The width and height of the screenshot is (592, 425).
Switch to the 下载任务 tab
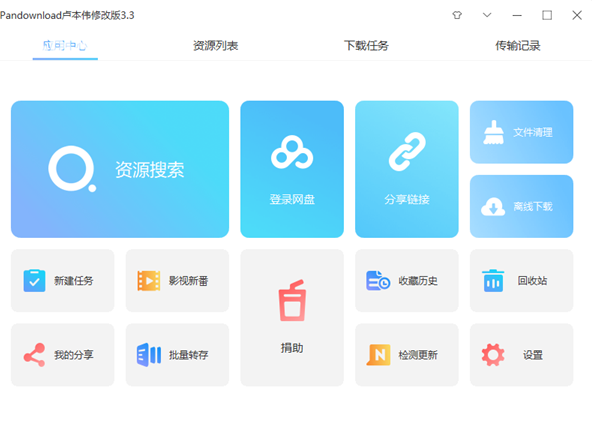coord(366,46)
